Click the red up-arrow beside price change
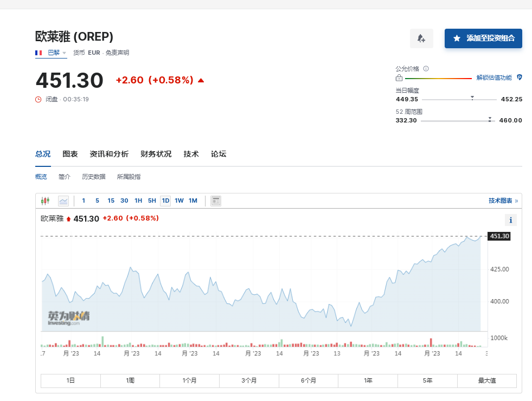This screenshot has width=532, height=401. point(201,80)
